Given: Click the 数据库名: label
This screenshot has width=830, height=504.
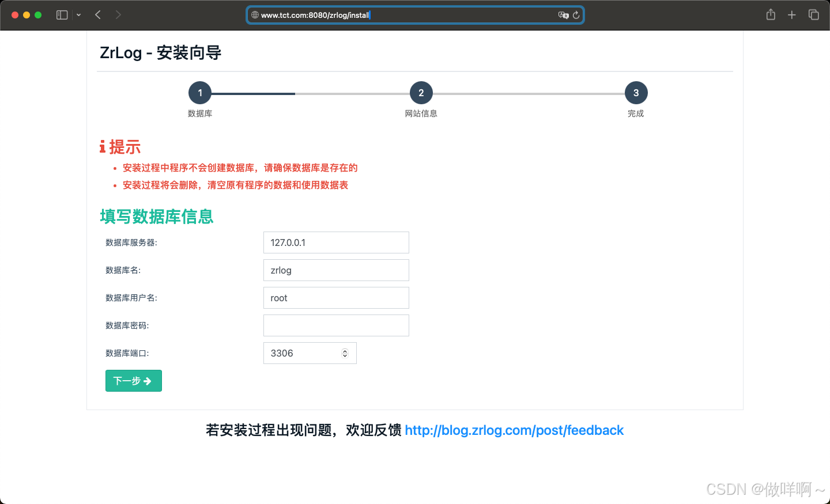Looking at the screenshot, I should (x=123, y=270).
